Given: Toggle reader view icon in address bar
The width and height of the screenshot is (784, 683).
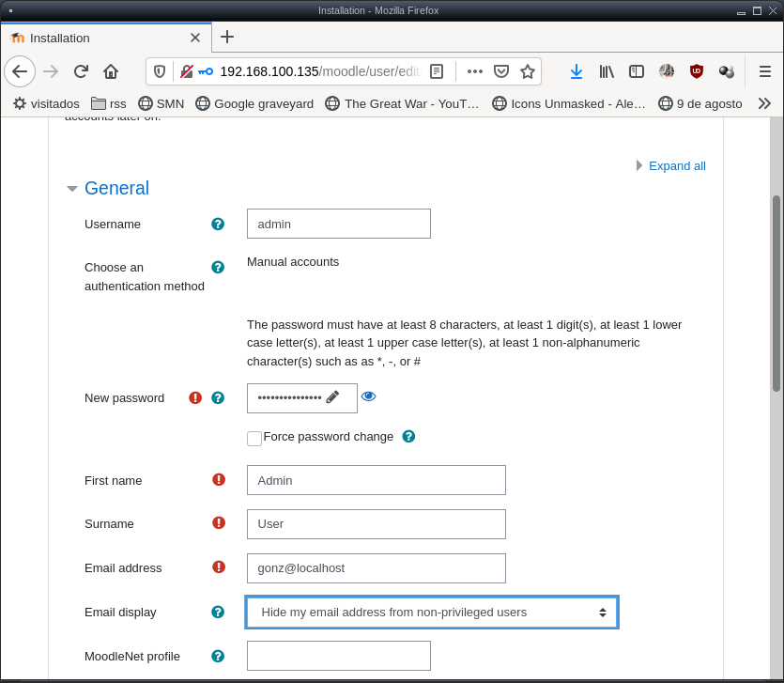Looking at the screenshot, I should point(437,71).
